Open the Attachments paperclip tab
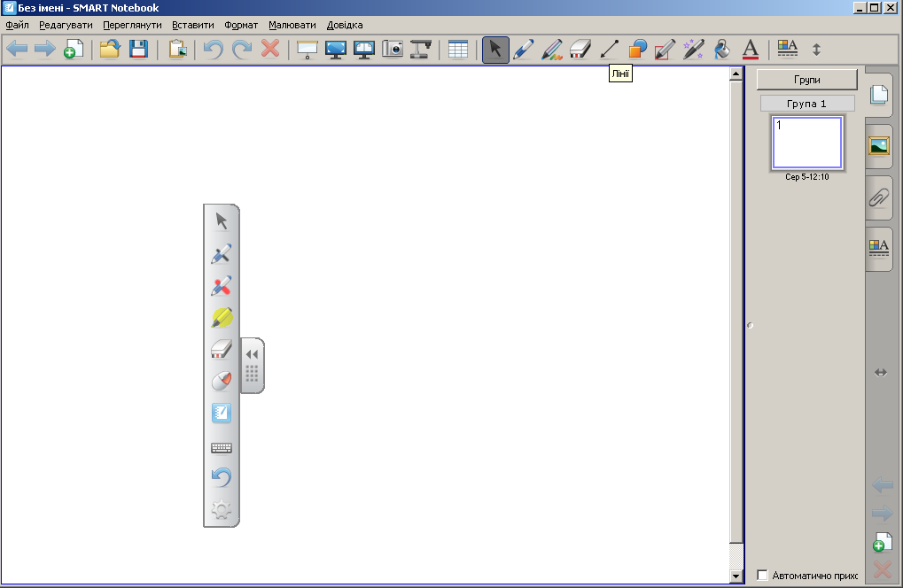 tap(879, 197)
